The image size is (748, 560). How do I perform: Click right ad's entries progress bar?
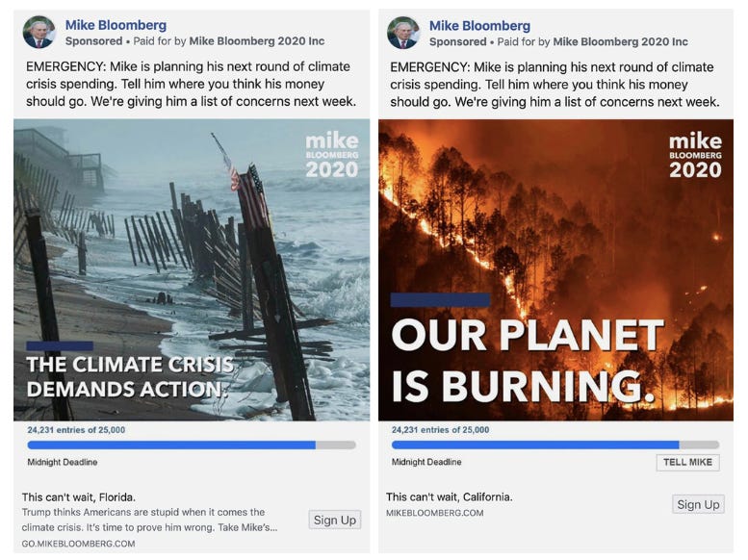click(555, 445)
